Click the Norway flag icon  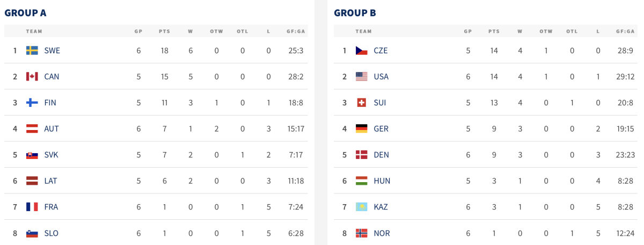362,233
